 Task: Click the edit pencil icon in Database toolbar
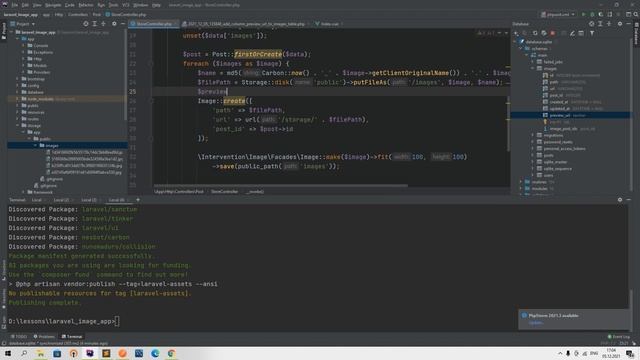pyautogui.click(x=572, y=33)
